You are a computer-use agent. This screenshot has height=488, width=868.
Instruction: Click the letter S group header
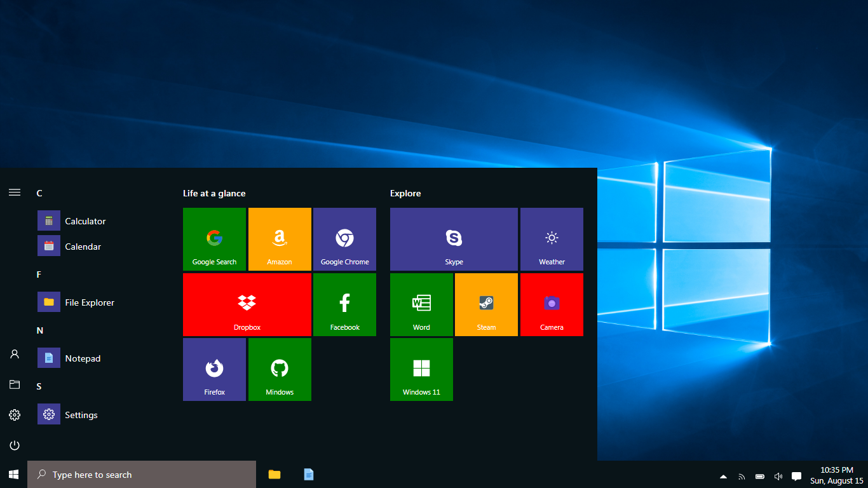tap(39, 386)
